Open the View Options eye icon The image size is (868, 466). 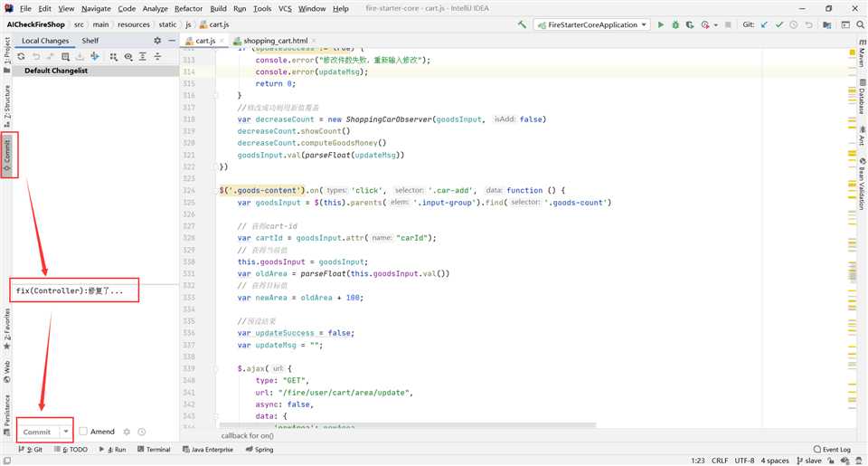pyautogui.click(x=128, y=56)
